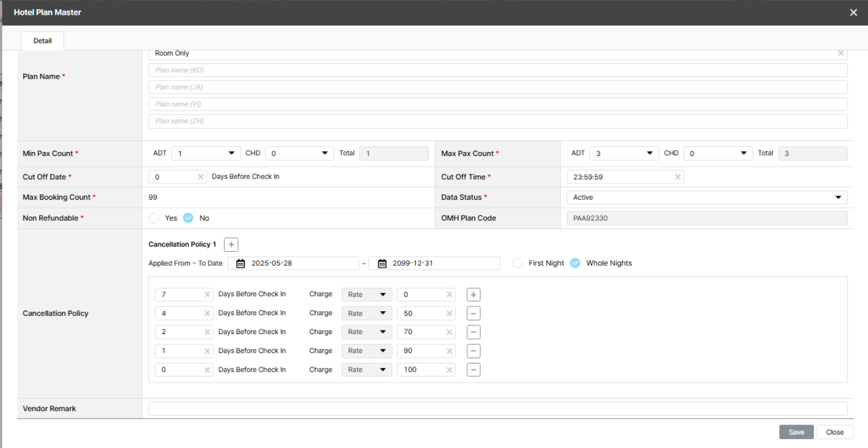Open the Data Status dropdown
The height and width of the screenshot is (448, 868).
coord(706,197)
